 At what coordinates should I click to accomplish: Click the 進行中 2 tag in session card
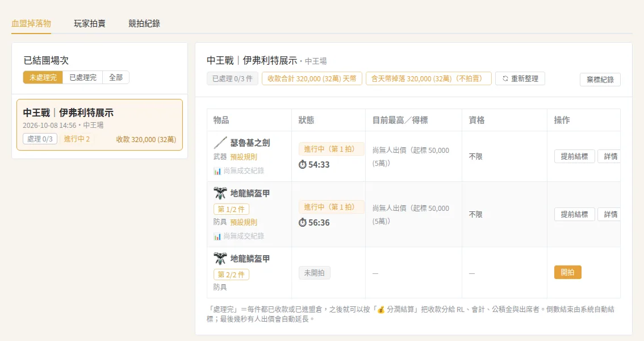coord(77,139)
